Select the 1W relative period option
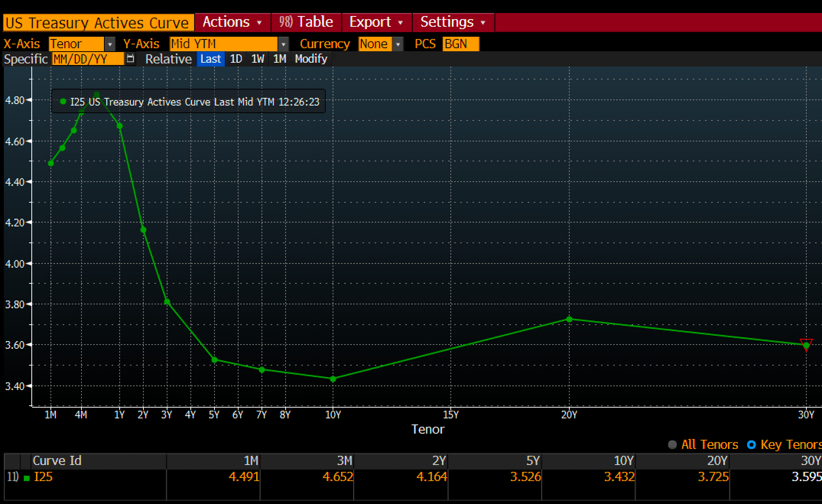This screenshot has height=504, width=822. (x=257, y=59)
